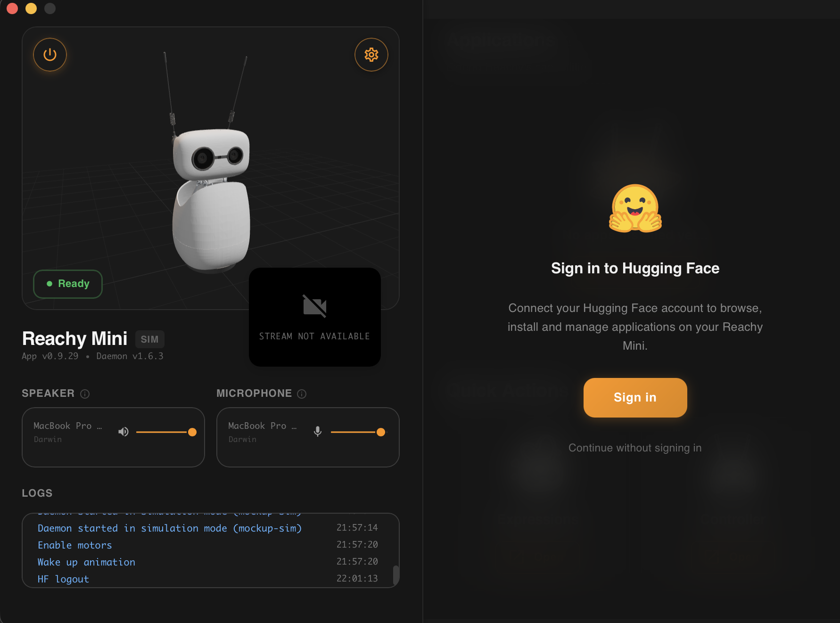Click the green Ready status badge
The image size is (840, 623).
pyautogui.click(x=68, y=284)
